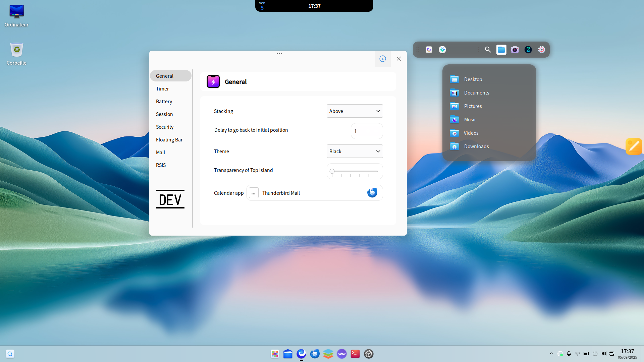Click the search magnifier in floating bar

(488, 50)
